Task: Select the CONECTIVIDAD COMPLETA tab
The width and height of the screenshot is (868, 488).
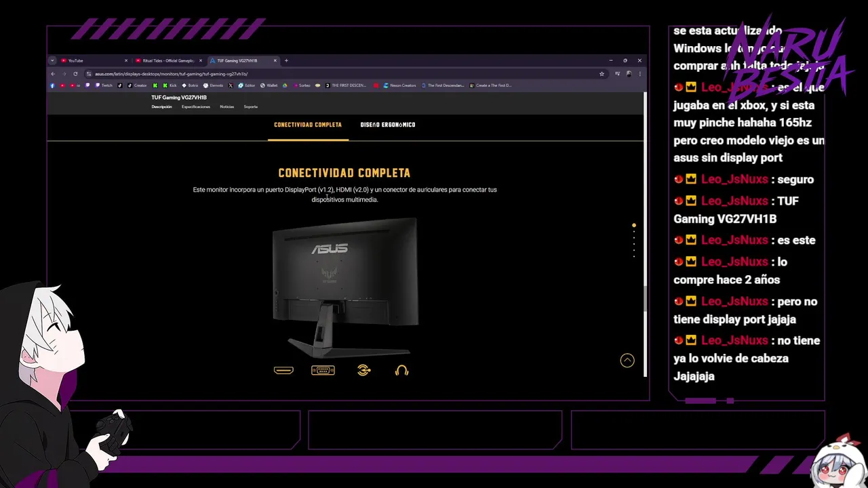Action: pyautogui.click(x=308, y=125)
